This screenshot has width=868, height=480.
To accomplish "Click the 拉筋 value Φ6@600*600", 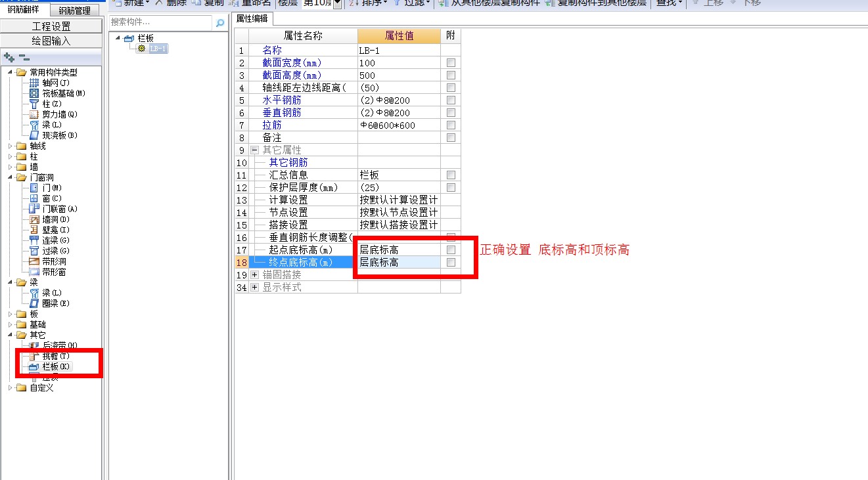I will [399, 125].
